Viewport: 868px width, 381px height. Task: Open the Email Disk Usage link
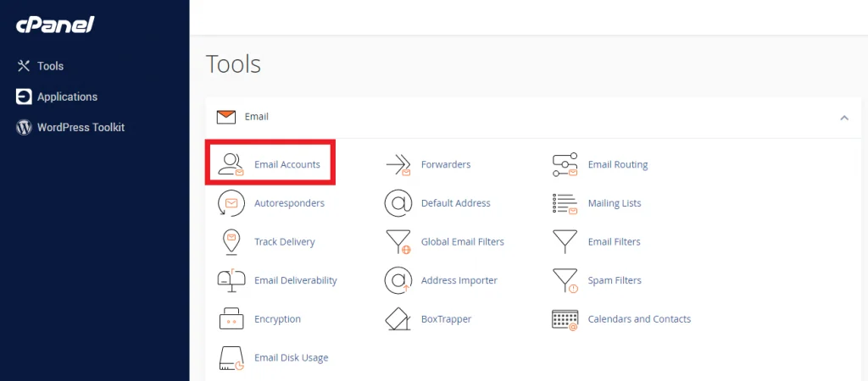point(292,358)
